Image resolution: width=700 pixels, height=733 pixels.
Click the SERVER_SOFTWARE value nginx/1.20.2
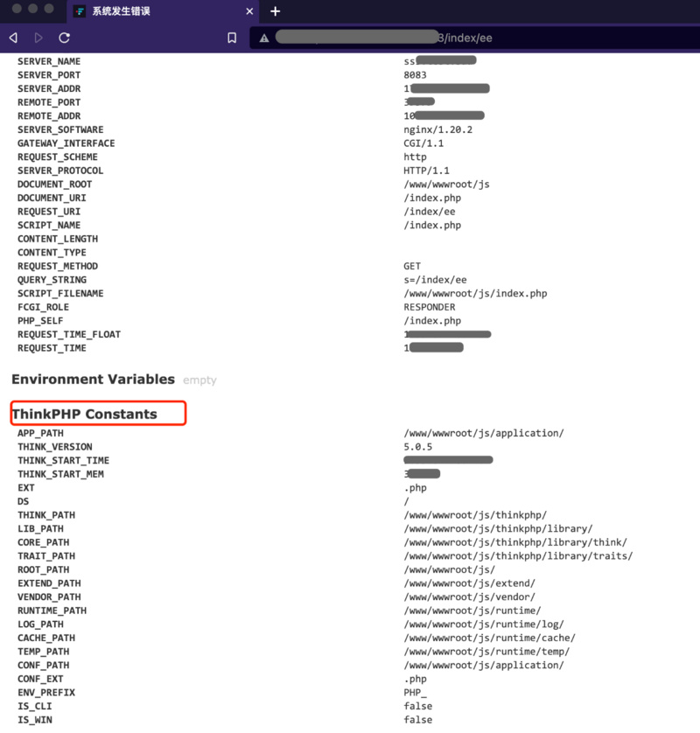click(437, 129)
